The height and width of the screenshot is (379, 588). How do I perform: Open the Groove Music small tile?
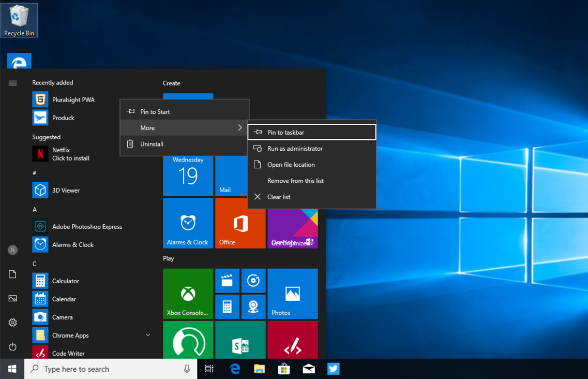253,281
